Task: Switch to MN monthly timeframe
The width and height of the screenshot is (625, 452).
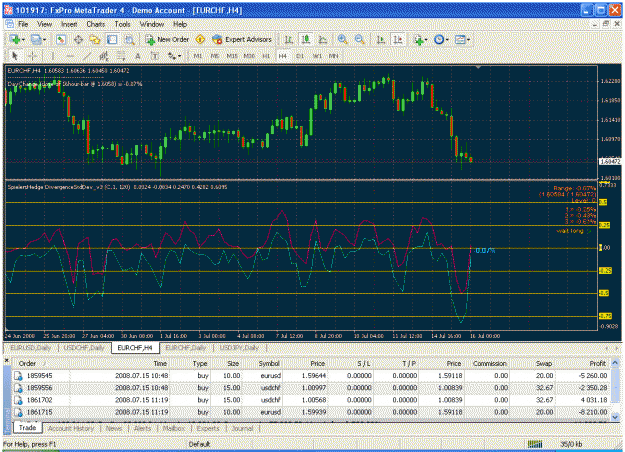Action: 333,56
